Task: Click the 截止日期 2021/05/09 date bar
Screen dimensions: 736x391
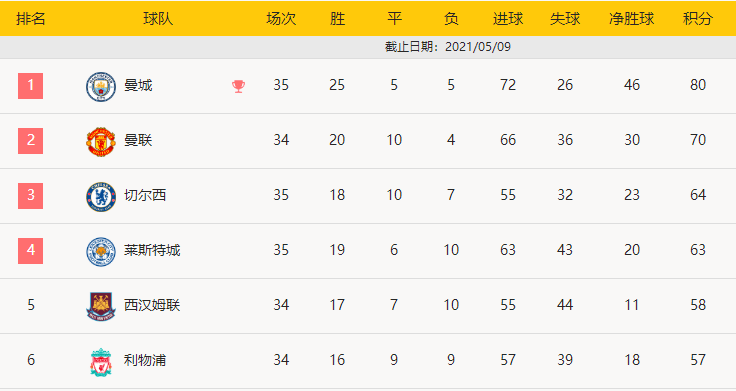Action: 368,47
